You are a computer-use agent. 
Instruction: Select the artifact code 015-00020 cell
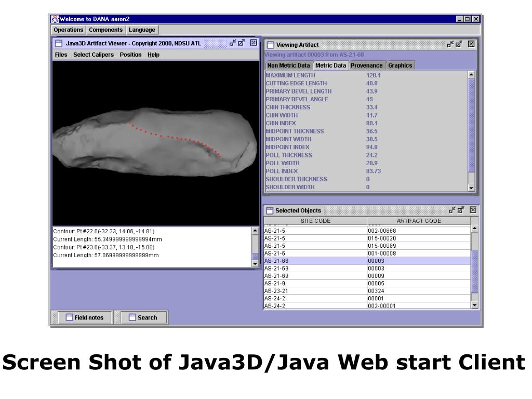point(419,238)
